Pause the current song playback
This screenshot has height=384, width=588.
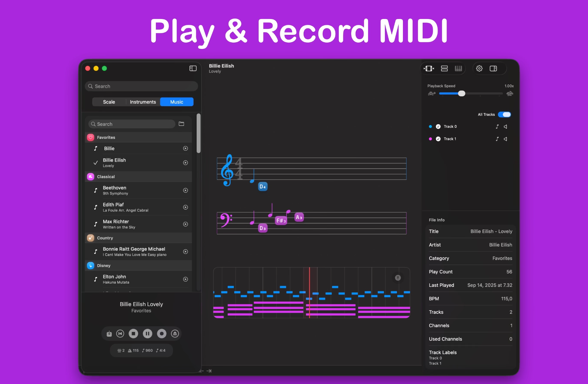click(x=147, y=333)
